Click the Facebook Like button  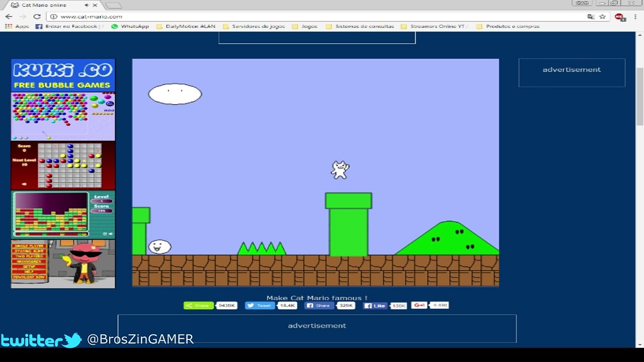pos(376,306)
